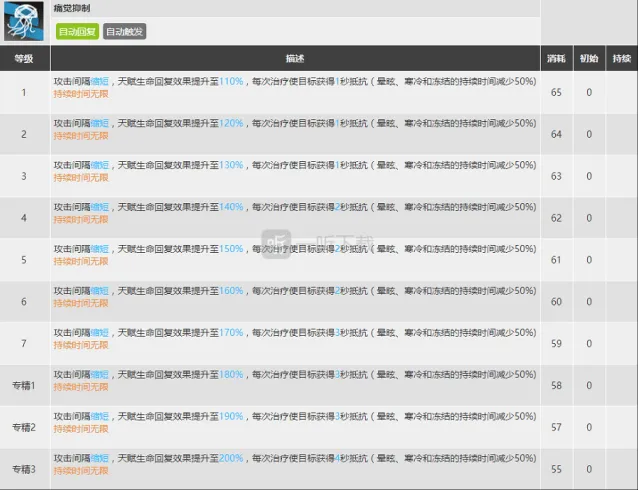Click the 专精1 level cell
This screenshot has width=638, height=490.
[23, 385]
